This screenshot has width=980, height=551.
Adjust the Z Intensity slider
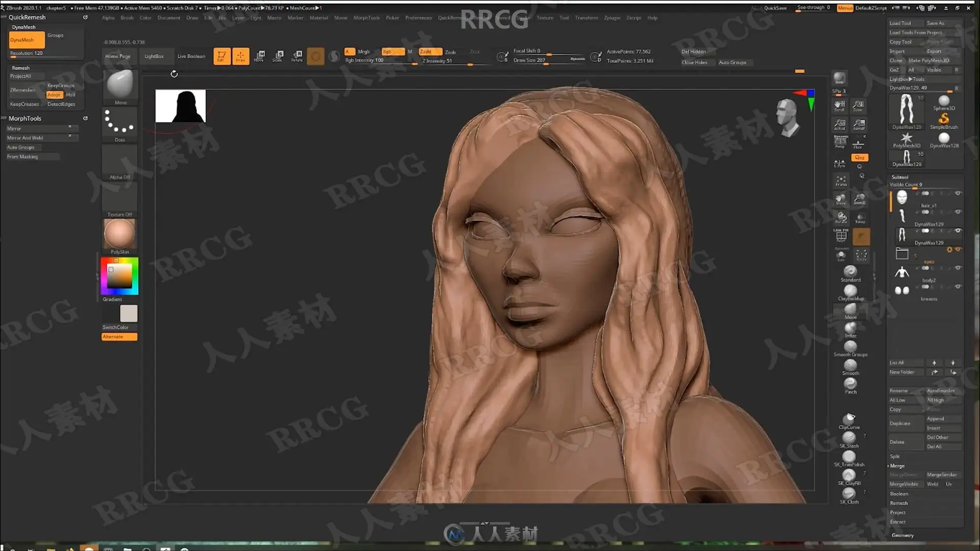tap(453, 61)
